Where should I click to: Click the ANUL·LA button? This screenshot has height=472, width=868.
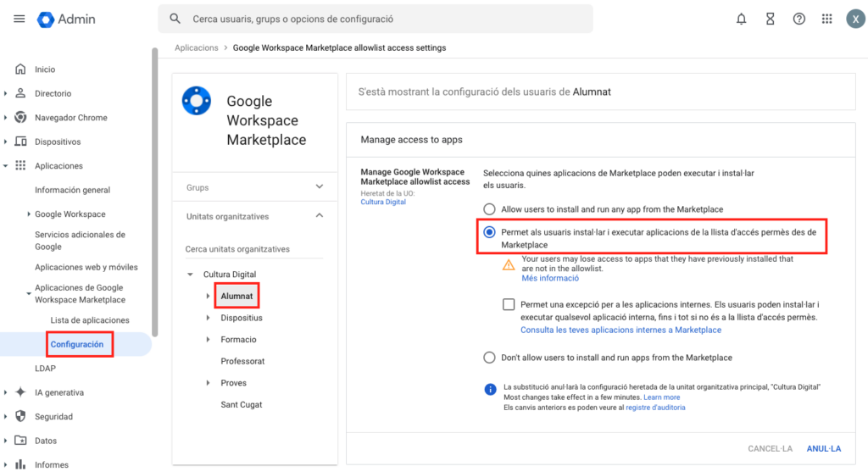click(x=823, y=448)
